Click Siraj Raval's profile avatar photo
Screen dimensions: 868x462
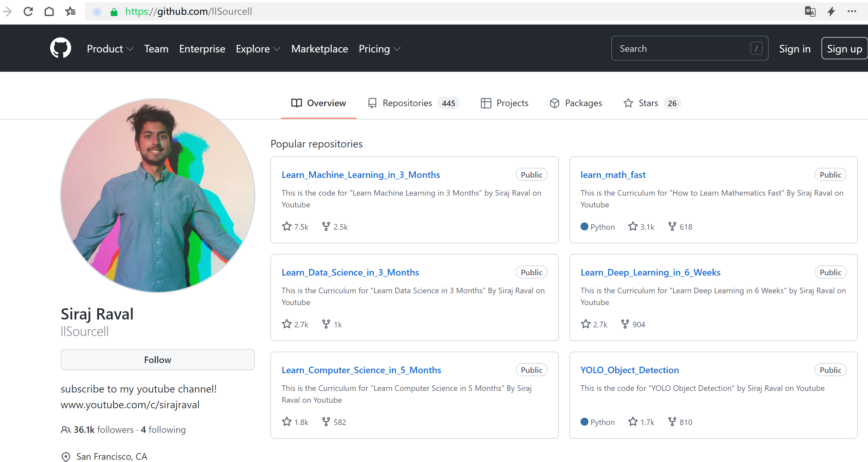(157, 195)
